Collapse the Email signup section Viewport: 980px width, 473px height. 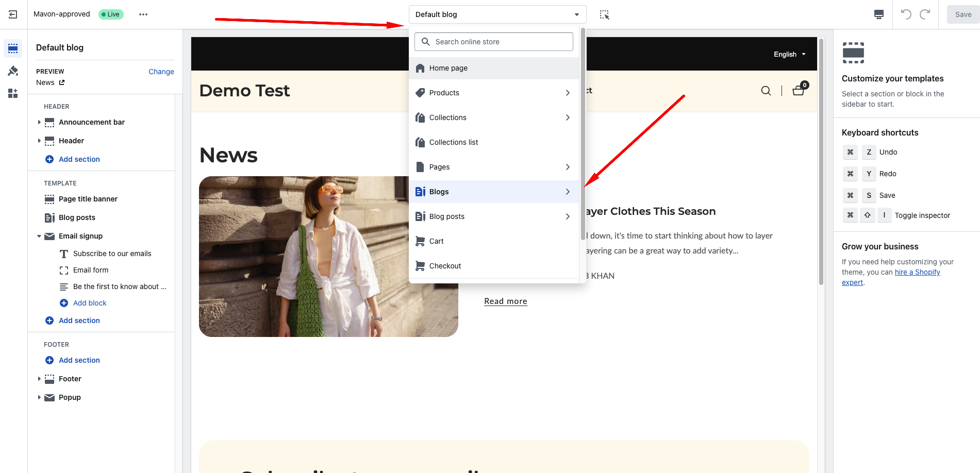point(39,236)
